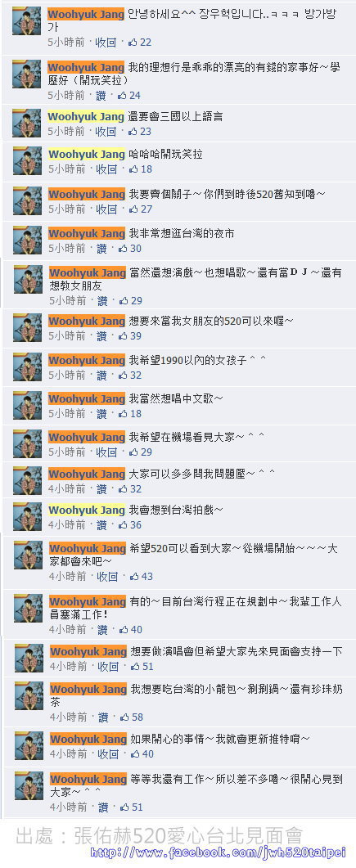Click thumbs-up icon beside 43 likes
The height and width of the screenshot is (868, 356).
[x=134, y=576]
